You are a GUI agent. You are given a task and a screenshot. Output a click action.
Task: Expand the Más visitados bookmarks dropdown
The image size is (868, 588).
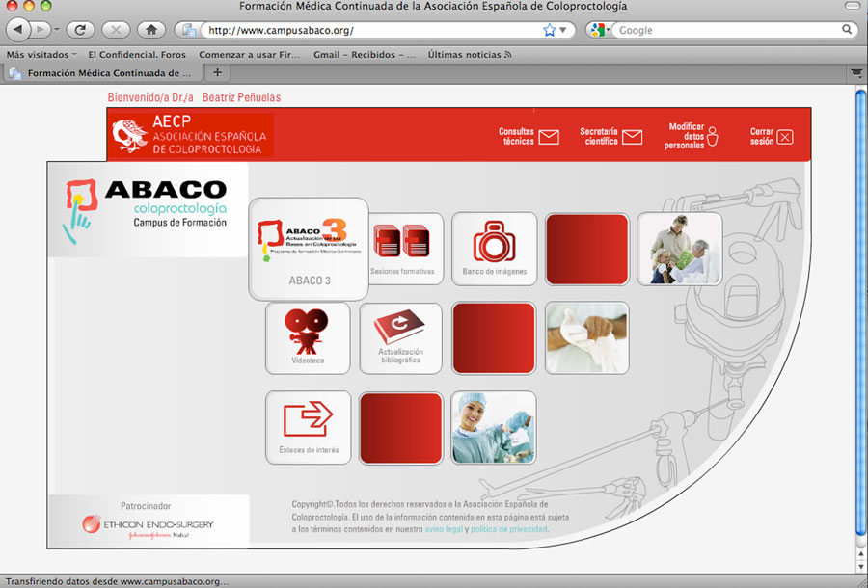(x=42, y=55)
